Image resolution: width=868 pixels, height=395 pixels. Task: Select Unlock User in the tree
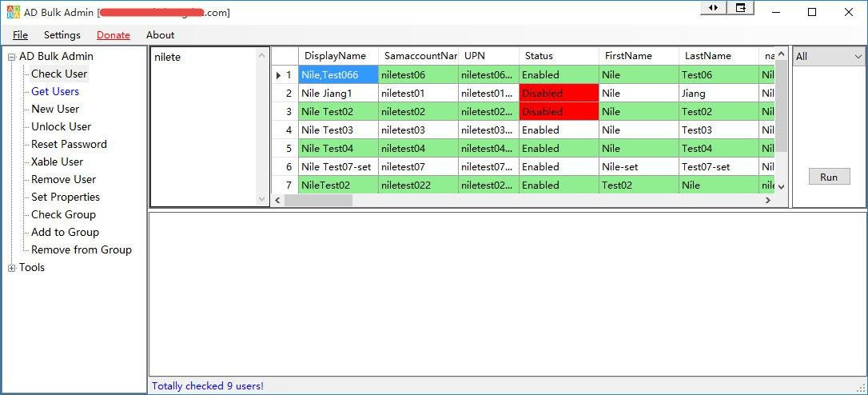(61, 127)
